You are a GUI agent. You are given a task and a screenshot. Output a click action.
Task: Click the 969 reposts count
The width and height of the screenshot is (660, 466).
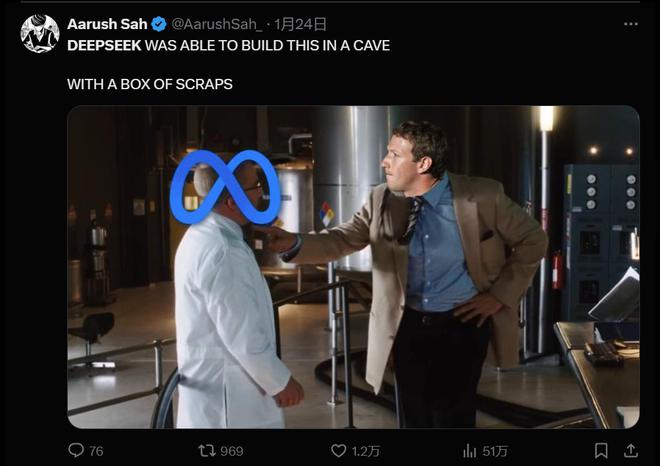(x=231, y=451)
